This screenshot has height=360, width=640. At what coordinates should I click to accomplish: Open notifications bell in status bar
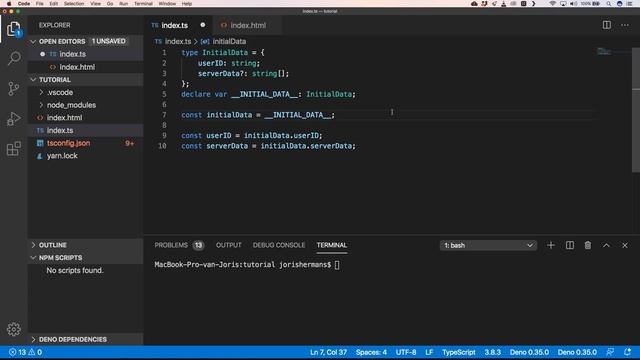tap(627, 352)
